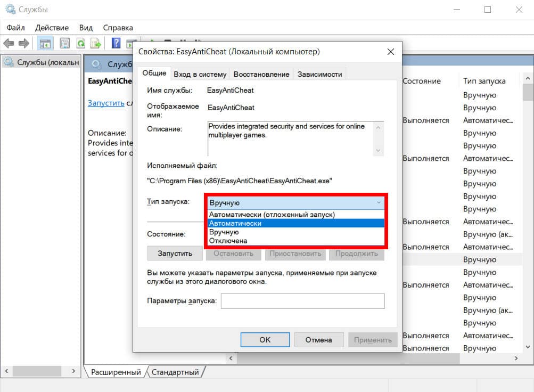534x392 pixels.
Task: Open Help via the question mark icon
Action: pos(116,43)
